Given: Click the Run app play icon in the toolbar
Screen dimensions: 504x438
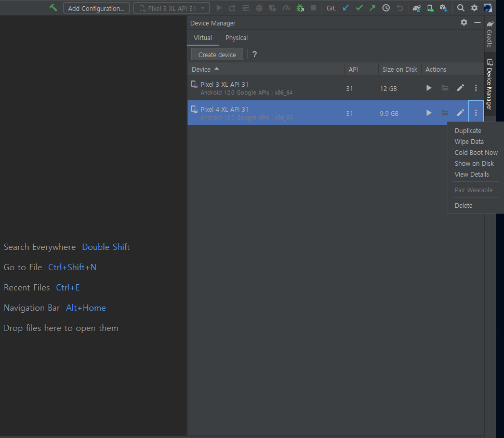Looking at the screenshot, I should point(219,8).
